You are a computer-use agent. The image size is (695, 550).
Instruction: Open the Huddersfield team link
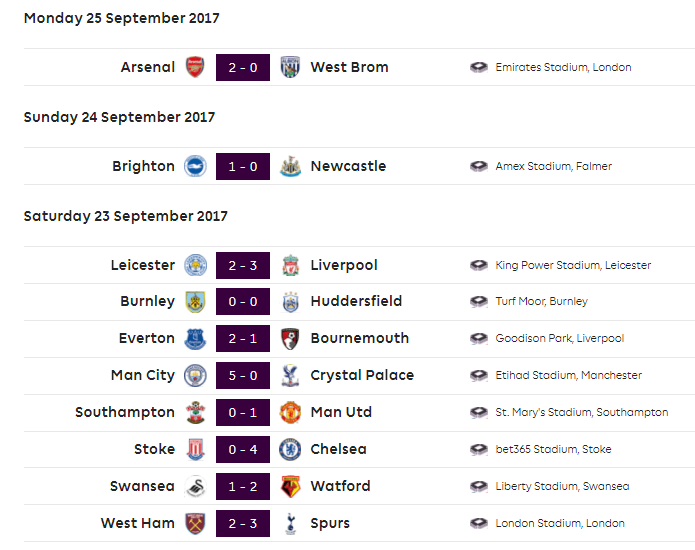tap(356, 301)
